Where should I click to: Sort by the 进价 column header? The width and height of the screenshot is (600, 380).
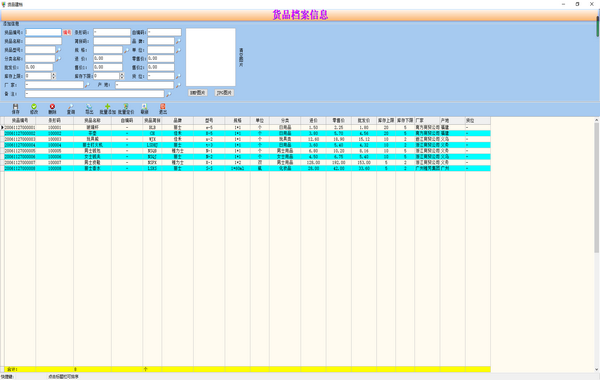313,121
